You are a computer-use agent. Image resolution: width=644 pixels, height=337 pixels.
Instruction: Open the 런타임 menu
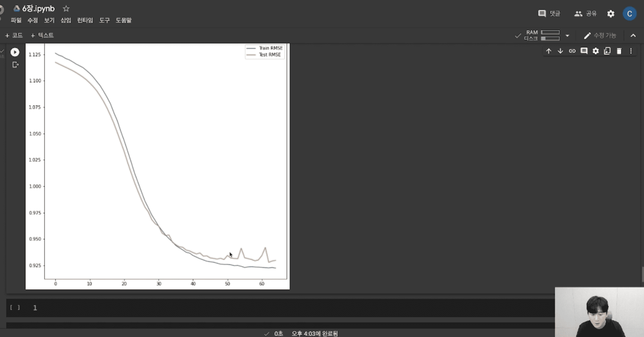click(x=85, y=20)
